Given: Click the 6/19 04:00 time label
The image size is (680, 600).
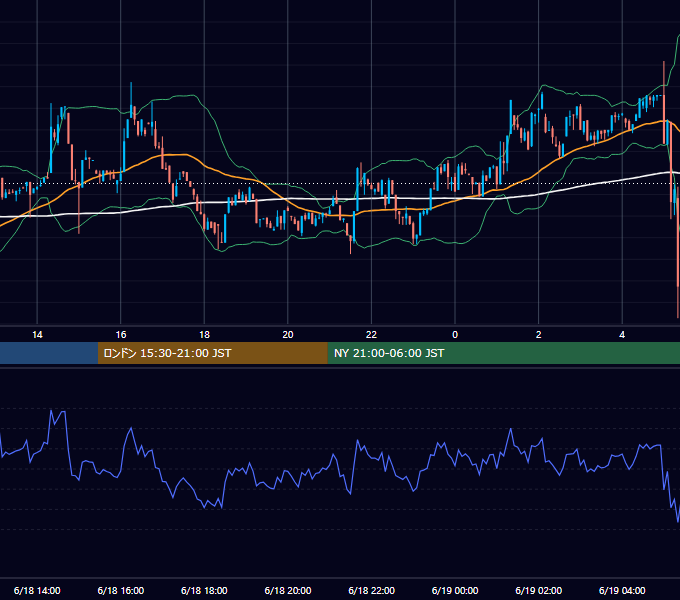Looking at the screenshot, I should [x=622, y=590].
